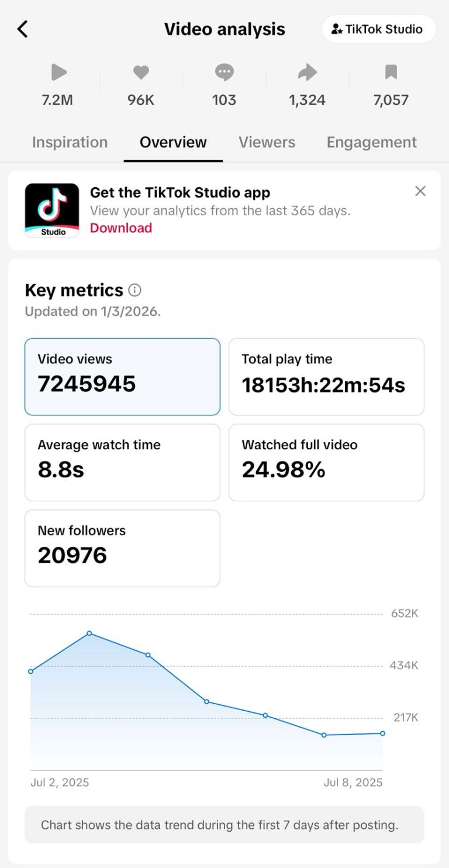The height and width of the screenshot is (868, 449).
Task: Tap the comments bubble icon
Action: (224, 73)
